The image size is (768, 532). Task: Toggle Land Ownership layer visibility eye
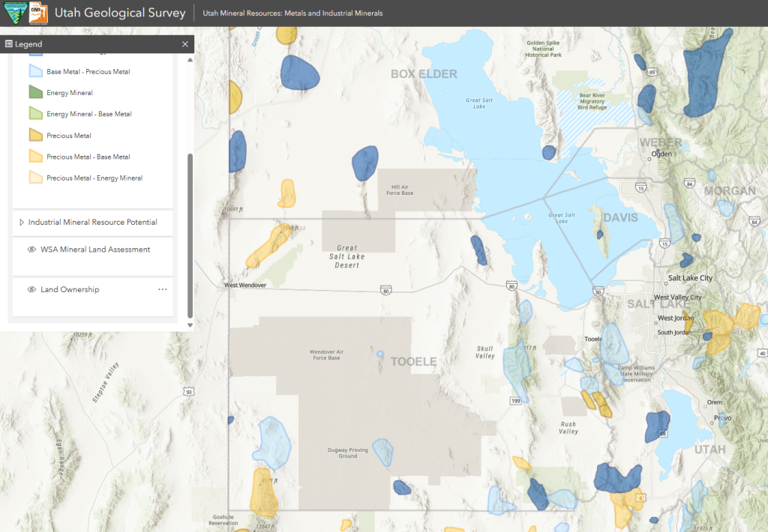[31, 289]
